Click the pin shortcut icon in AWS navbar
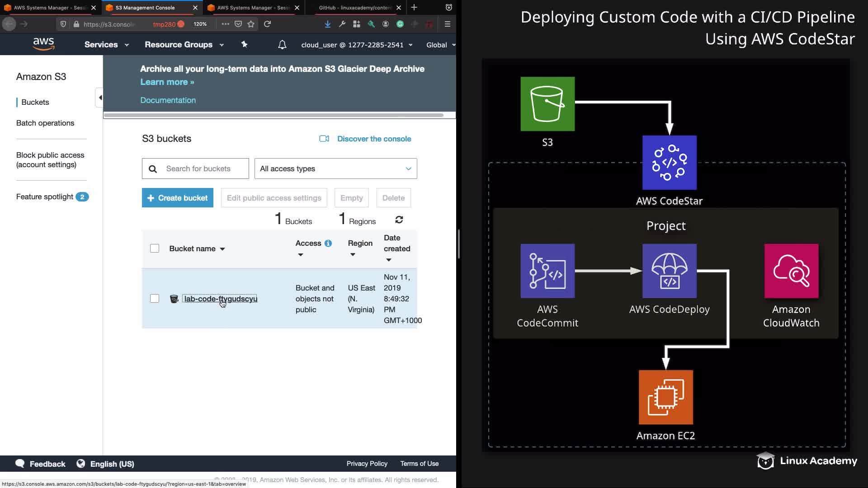868x488 pixels. [244, 44]
